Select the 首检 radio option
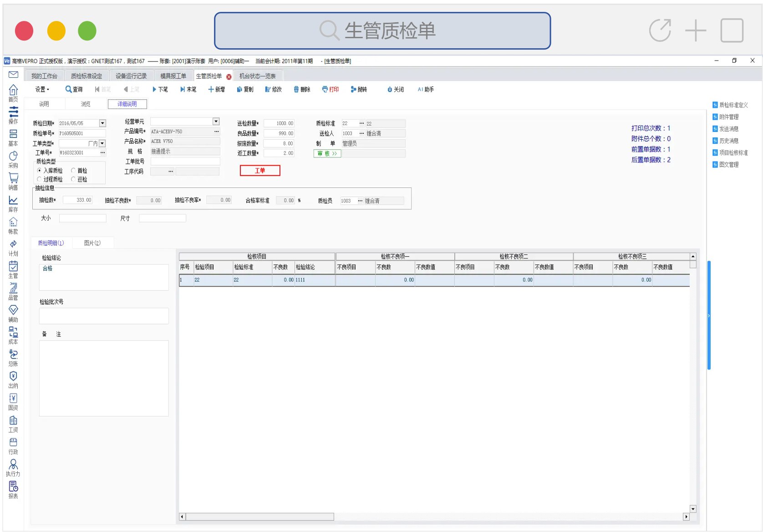 click(x=73, y=171)
